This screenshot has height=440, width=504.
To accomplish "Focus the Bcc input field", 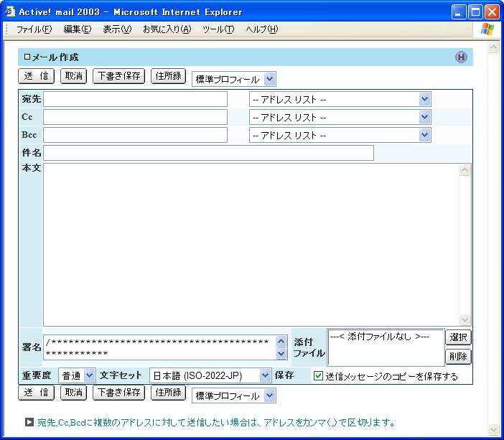I will click(x=135, y=135).
